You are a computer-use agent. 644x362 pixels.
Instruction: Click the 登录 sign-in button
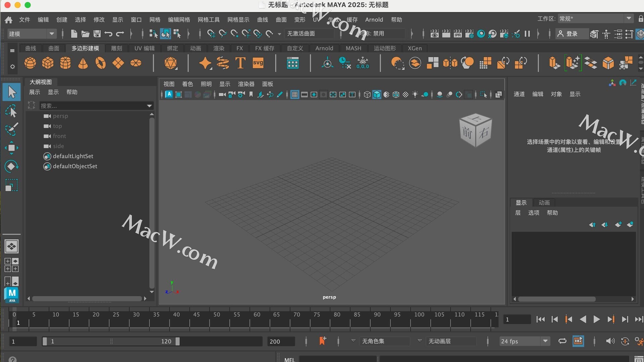click(572, 34)
